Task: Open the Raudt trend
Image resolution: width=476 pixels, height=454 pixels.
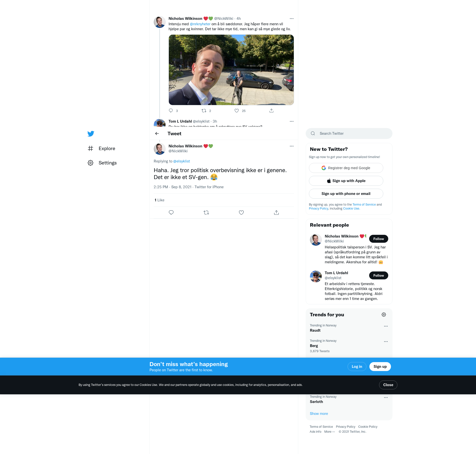Action: 349,328
